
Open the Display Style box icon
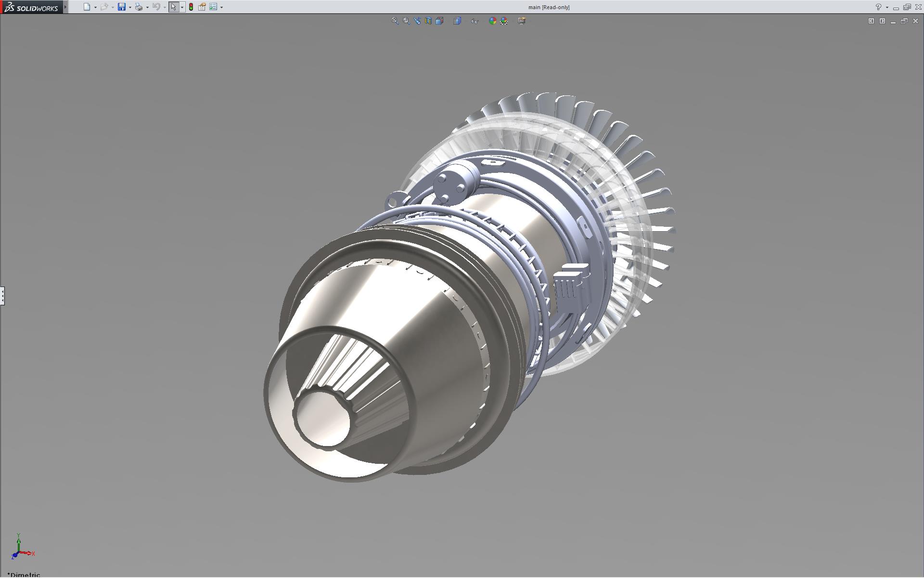pyautogui.click(x=457, y=21)
